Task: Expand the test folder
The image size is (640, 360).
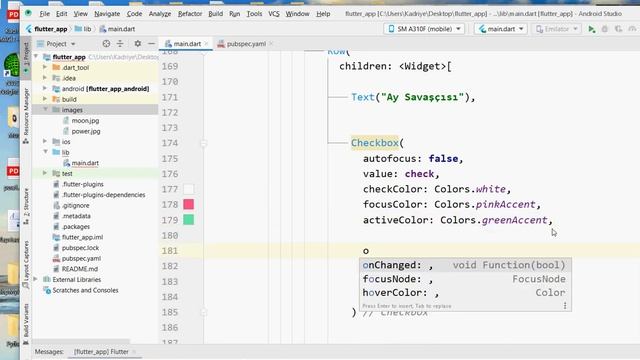Action: pyautogui.click(x=45, y=173)
